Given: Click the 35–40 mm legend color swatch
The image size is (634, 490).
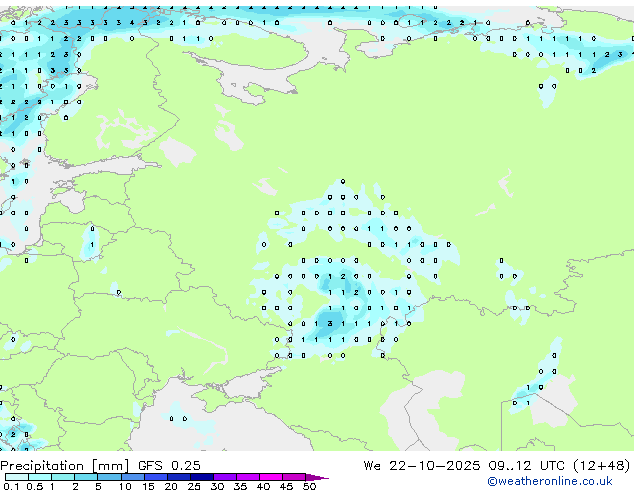Looking at the screenshot, I should click(x=247, y=477).
